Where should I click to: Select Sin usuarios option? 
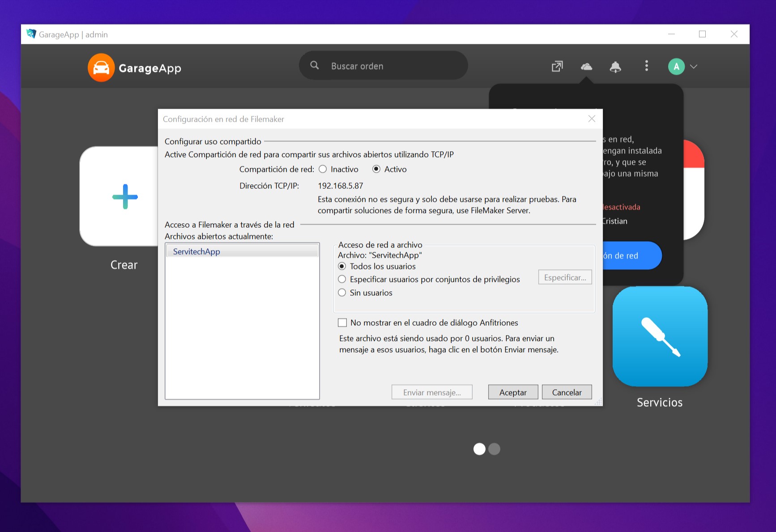click(x=342, y=293)
